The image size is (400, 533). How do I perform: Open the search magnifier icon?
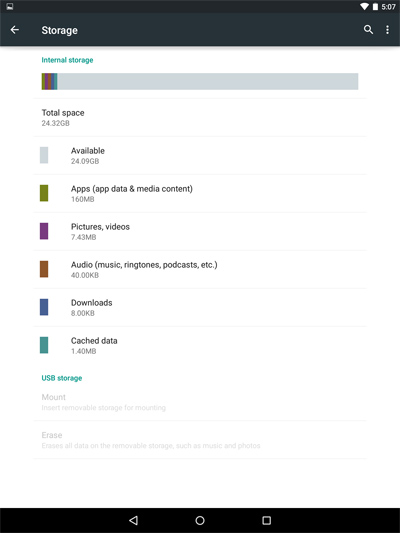(x=368, y=30)
